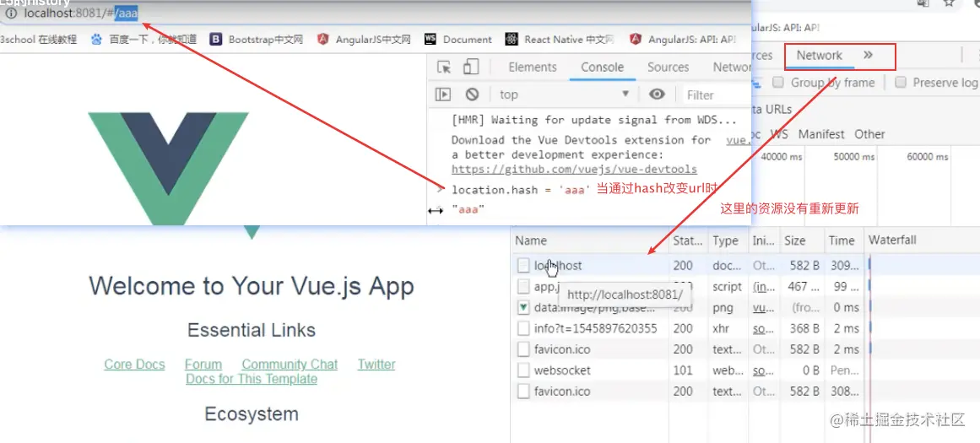
Task: Toggle the device toolbar icon
Action: (x=471, y=67)
